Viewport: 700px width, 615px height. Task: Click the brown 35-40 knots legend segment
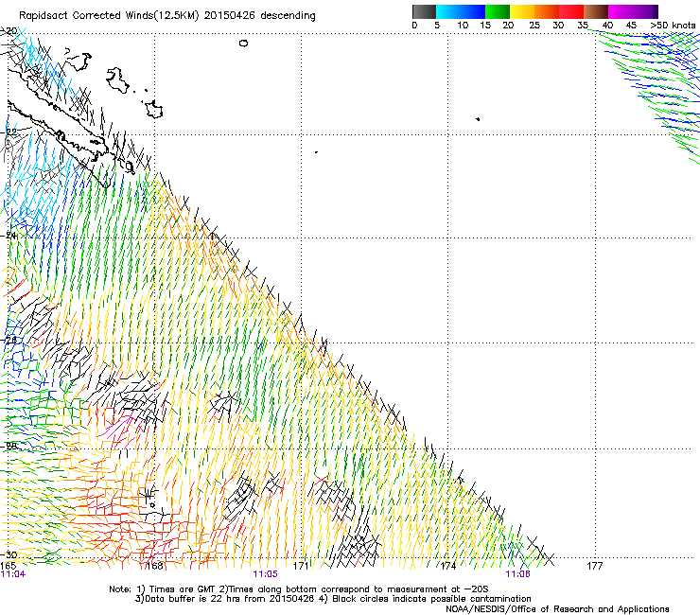coord(596,11)
